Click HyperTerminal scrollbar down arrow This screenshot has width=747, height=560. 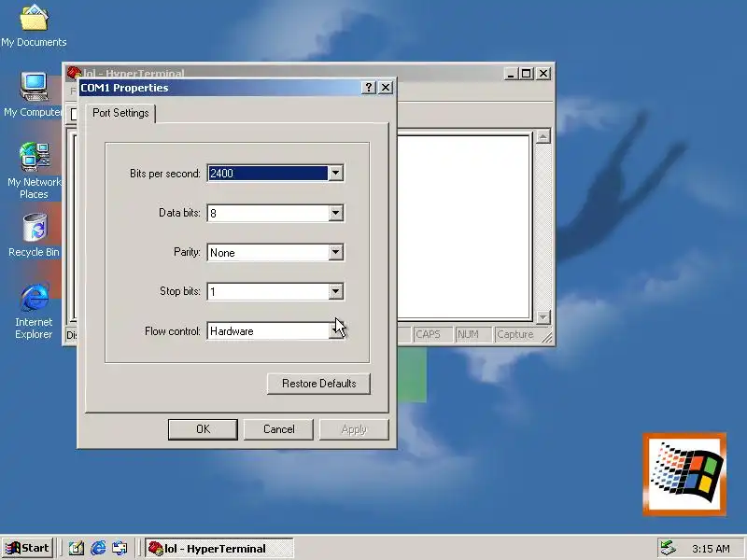pyautogui.click(x=543, y=316)
